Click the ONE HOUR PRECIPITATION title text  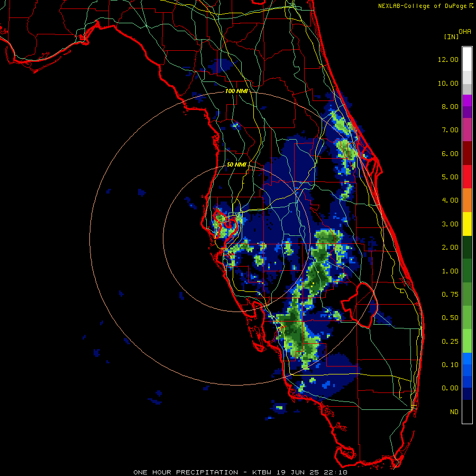[186, 472]
